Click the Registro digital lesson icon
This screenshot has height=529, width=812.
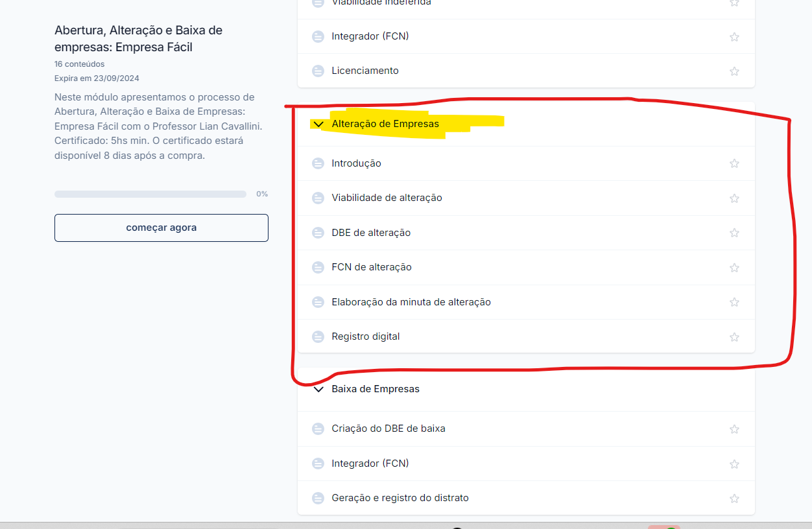(318, 336)
